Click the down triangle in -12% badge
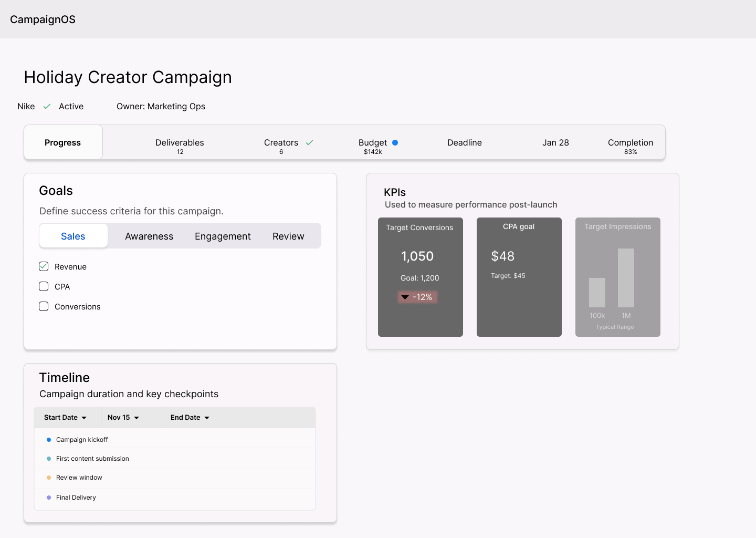 [405, 297]
